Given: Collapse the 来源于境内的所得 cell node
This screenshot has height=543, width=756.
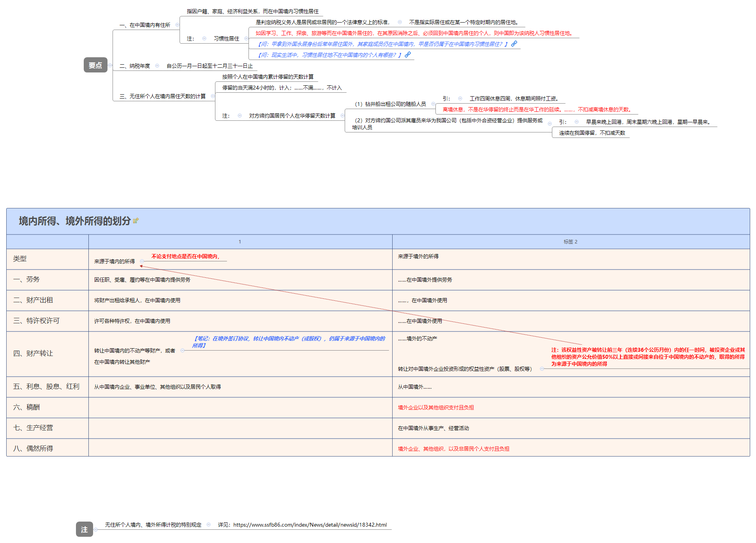Looking at the screenshot, I should point(142,261).
